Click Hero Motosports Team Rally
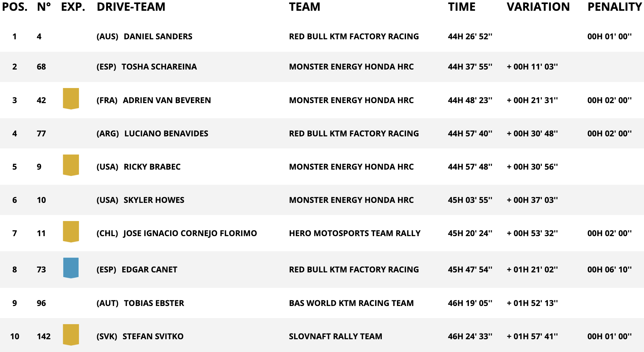644x352 pixels. pos(355,233)
